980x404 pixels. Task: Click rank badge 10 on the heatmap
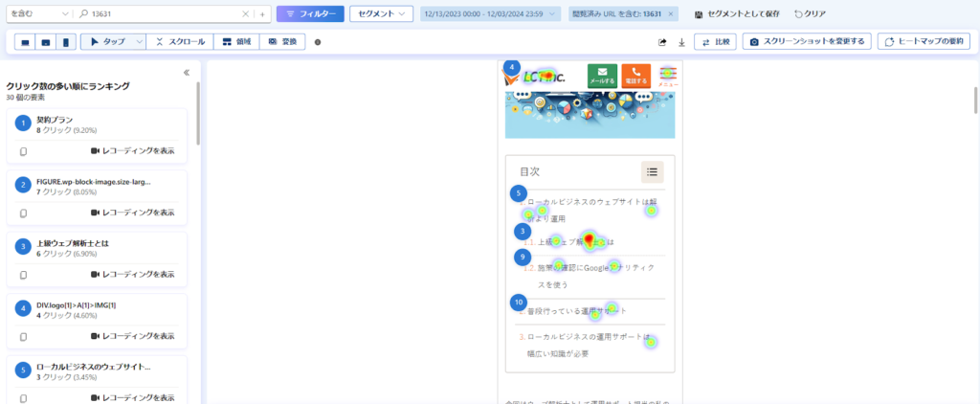[518, 303]
